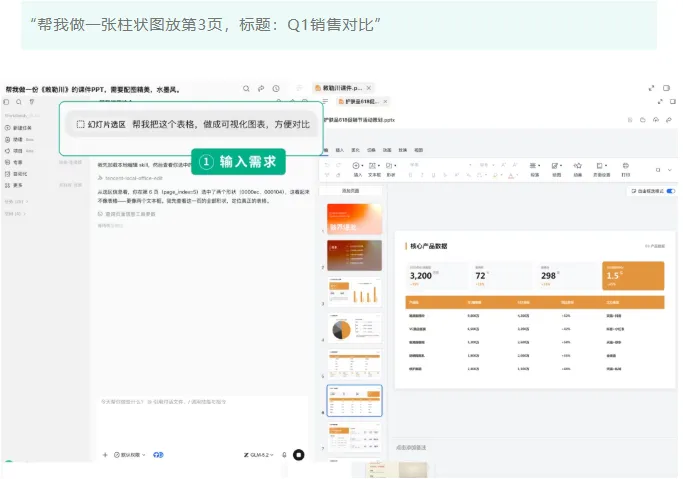Click the plus attachment icon in chat input

[105, 455]
